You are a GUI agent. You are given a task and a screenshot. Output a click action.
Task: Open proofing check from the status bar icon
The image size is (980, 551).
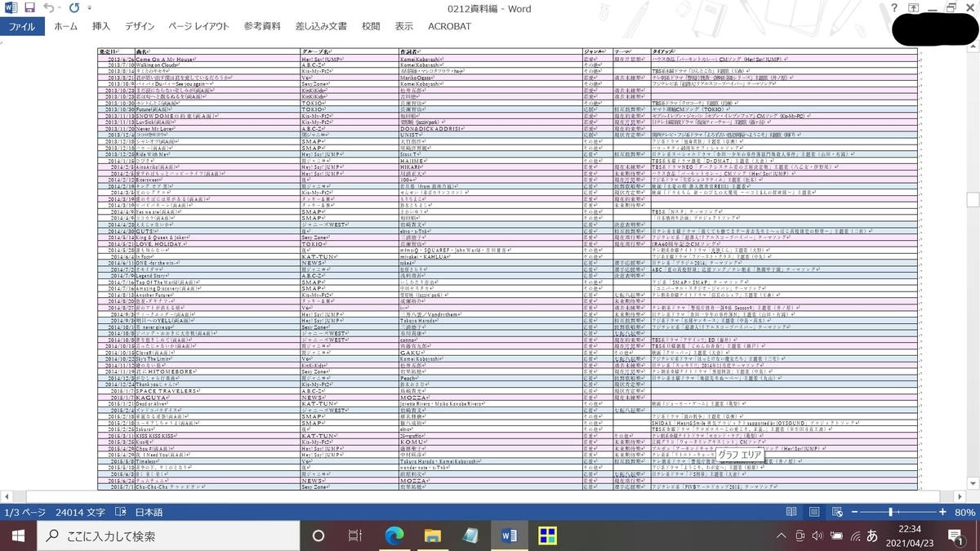[120, 512]
